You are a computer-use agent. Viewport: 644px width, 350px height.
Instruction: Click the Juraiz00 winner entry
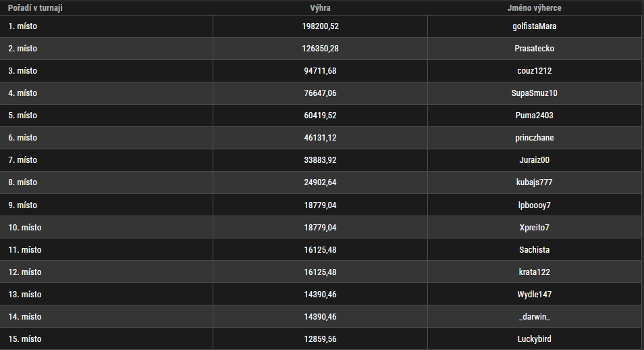pyautogui.click(x=535, y=160)
